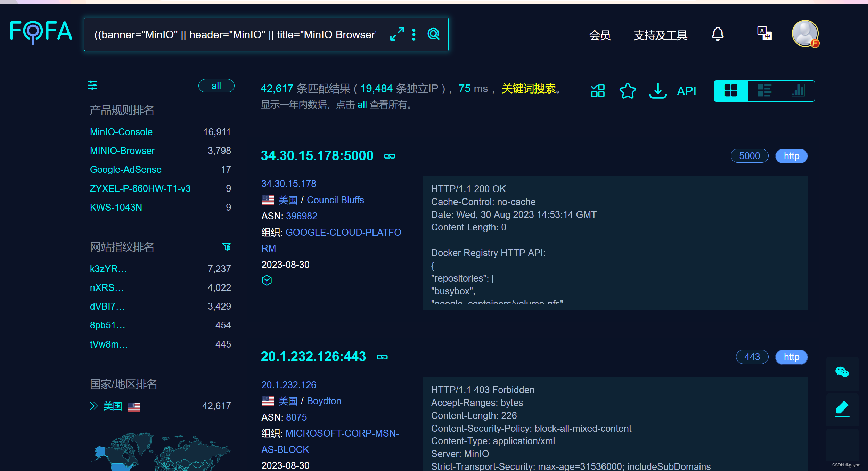Filter by ZYXEL-P-660HW-T1-v3 product

[140, 188]
